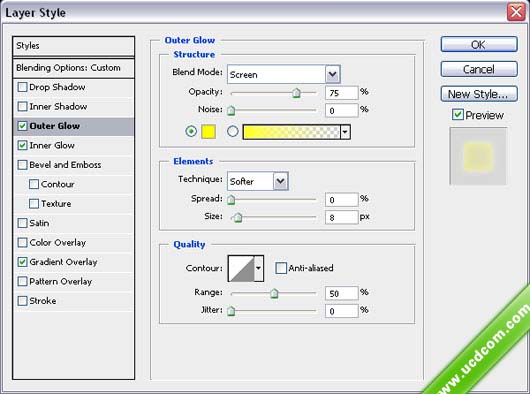Click the New Style... button
Image resolution: width=530 pixels, height=394 pixels.
(x=479, y=94)
